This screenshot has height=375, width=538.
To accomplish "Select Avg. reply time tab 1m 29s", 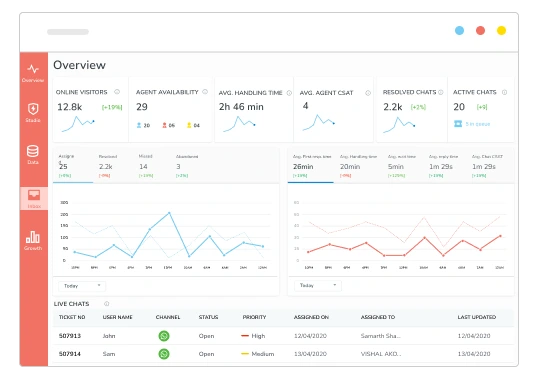I will click(443, 166).
